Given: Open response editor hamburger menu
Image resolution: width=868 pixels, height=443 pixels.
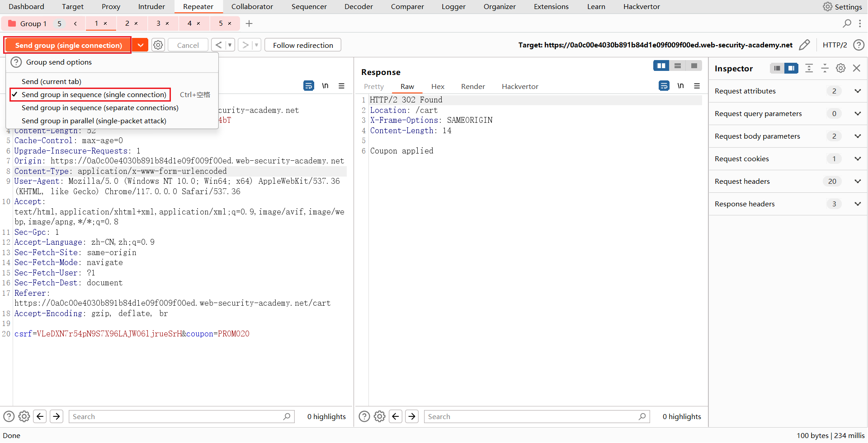Looking at the screenshot, I should 697,86.
